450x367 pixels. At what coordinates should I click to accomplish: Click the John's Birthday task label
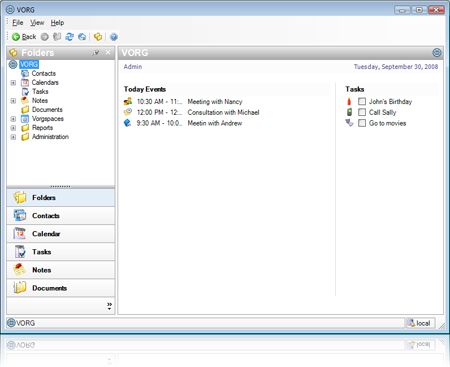coord(390,101)
